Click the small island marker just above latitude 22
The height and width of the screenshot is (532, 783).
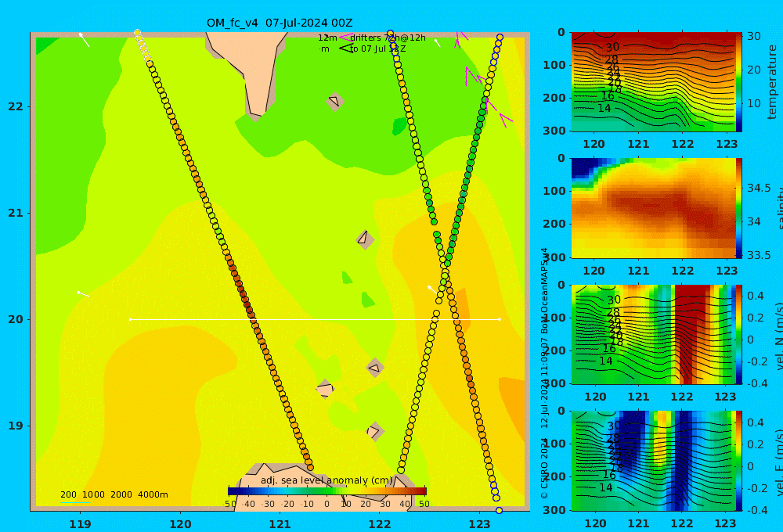coord(335,101)
